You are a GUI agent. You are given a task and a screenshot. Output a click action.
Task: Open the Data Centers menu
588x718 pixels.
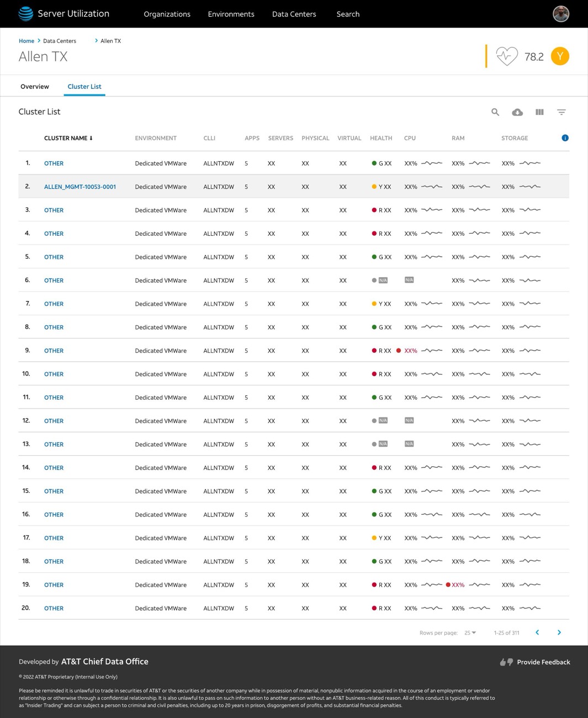[294, 14]
